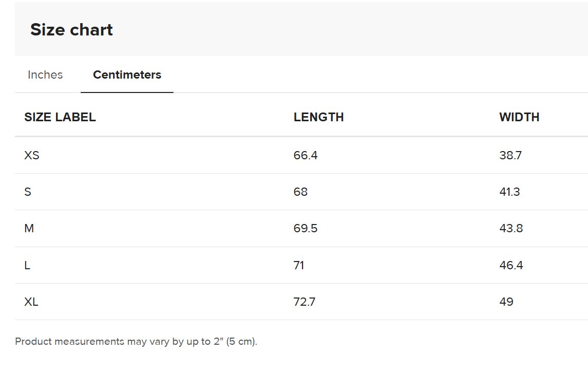Click the 38.7 width value for XS

(x=511, y=155)
